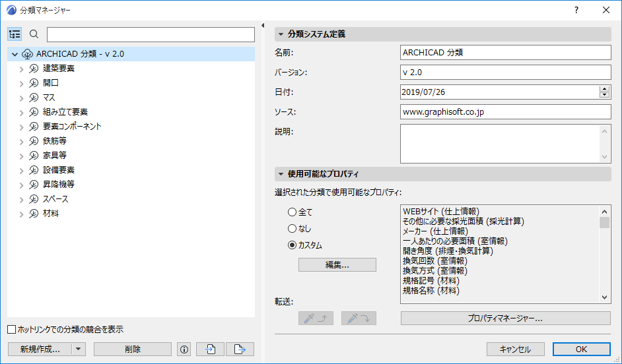Click the 編集... button
Screen dimensions: 622x364
coord(337,265)
